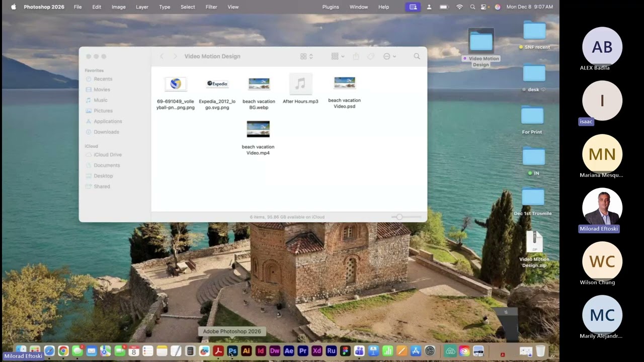Open the App Store from the dock
This screenshot has width=644, height=362.
pos(416,351)
